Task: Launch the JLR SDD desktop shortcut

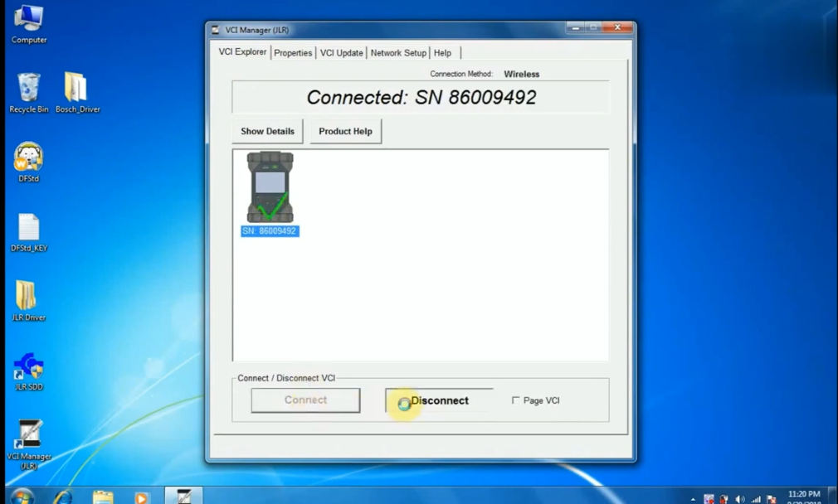Action: coord(28,371)
